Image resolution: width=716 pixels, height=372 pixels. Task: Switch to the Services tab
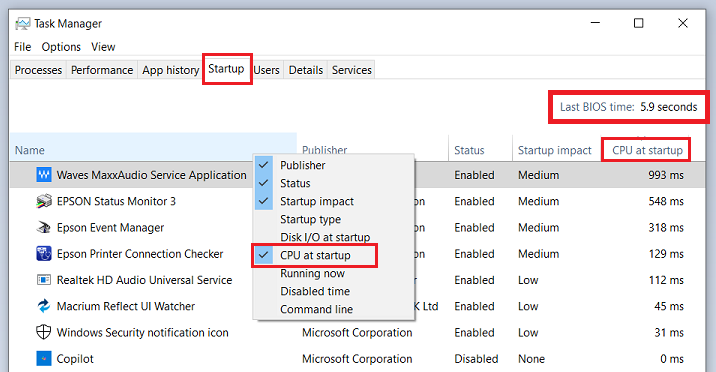[x=352, y=70]
